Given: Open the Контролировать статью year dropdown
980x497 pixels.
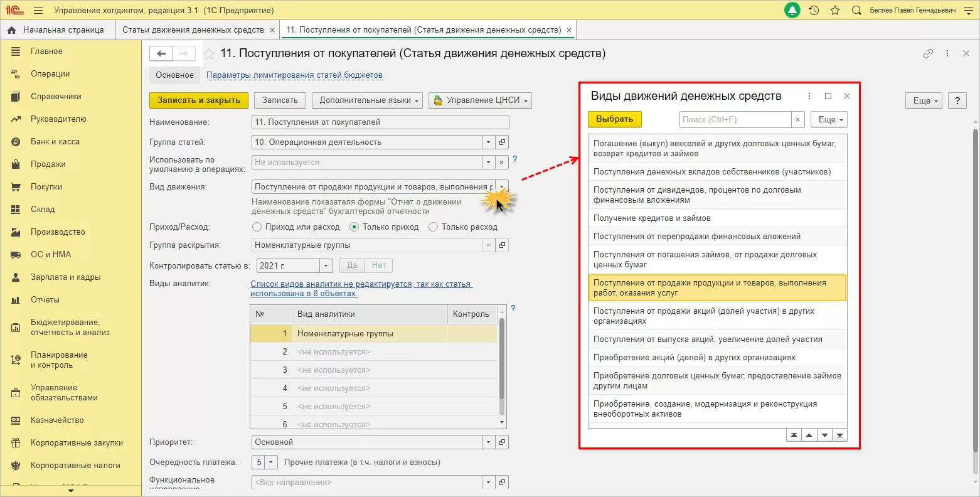Looking at the screenshot, I should [x=326, y=265].
